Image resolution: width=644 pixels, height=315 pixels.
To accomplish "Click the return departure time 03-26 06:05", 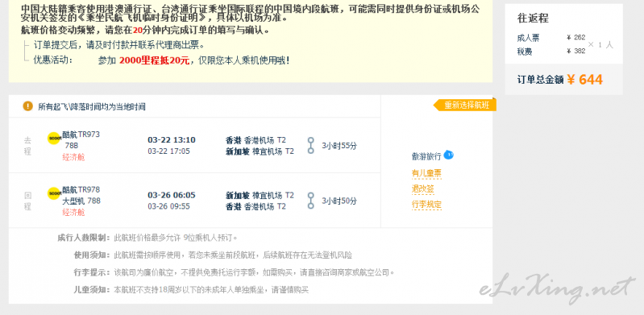I will pos(172,195).
